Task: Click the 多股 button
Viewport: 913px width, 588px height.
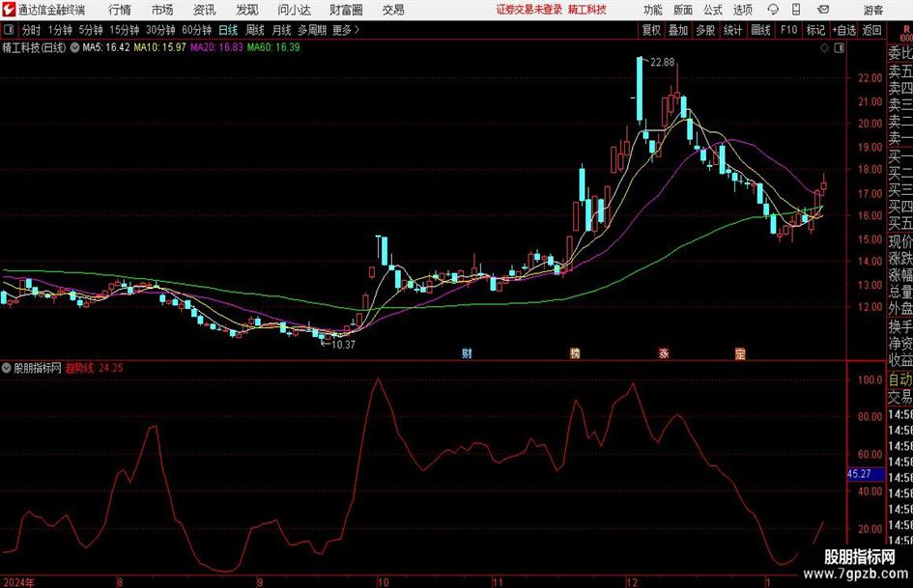Action: [x=705, y=30]
